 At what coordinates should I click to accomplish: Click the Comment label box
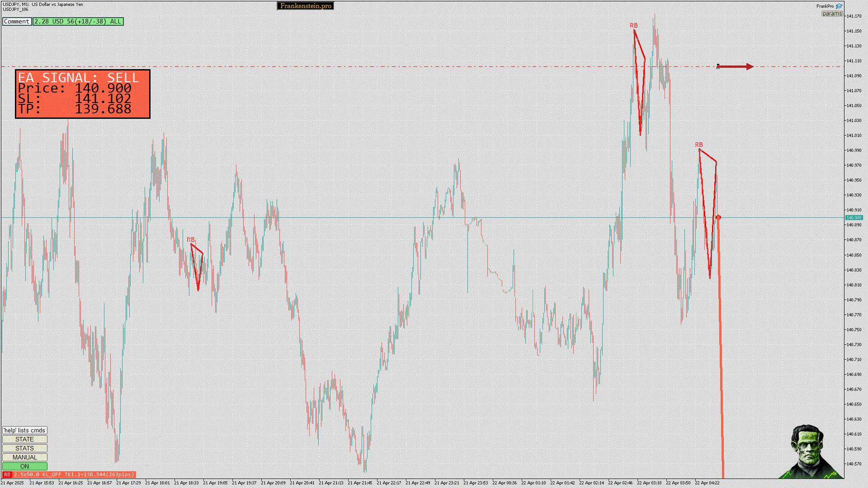17,21
